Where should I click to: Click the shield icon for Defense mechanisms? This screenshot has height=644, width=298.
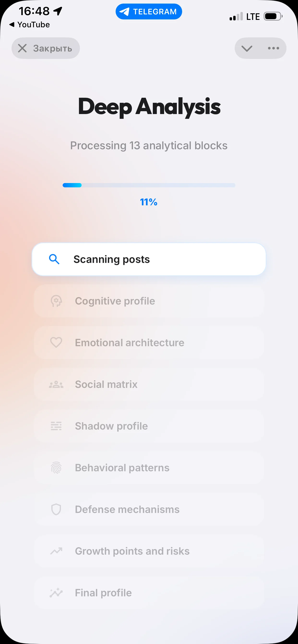[x=56, y=509]
